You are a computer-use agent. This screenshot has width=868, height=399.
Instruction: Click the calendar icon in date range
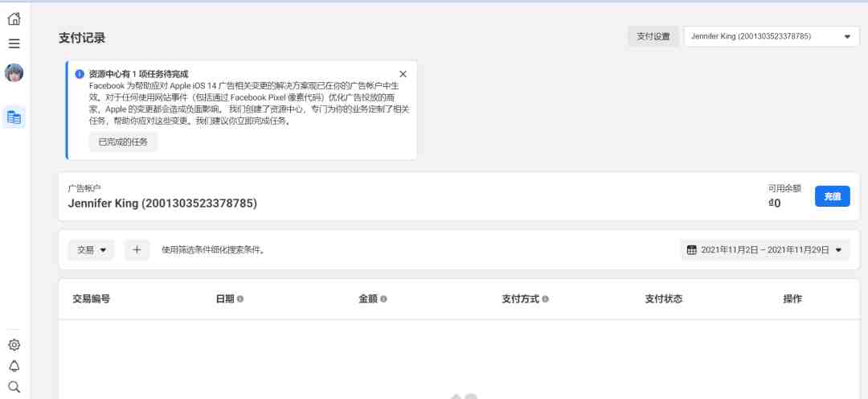click(x=691, y=250)
